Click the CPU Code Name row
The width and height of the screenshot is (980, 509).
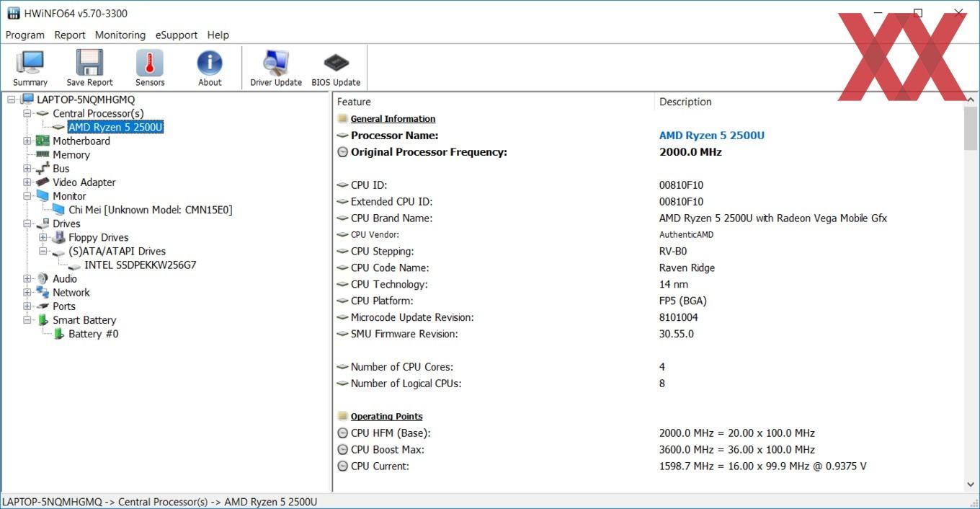point(648,267)
